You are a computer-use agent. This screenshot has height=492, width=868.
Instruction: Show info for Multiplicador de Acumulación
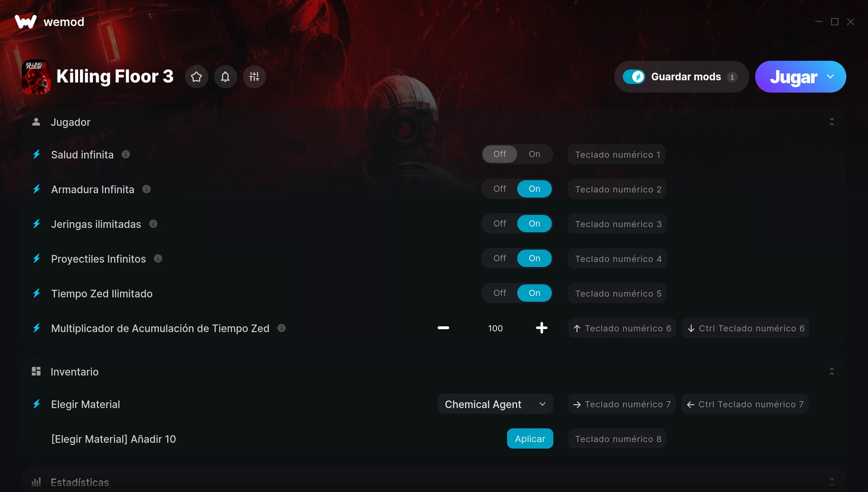pos(281,328)
